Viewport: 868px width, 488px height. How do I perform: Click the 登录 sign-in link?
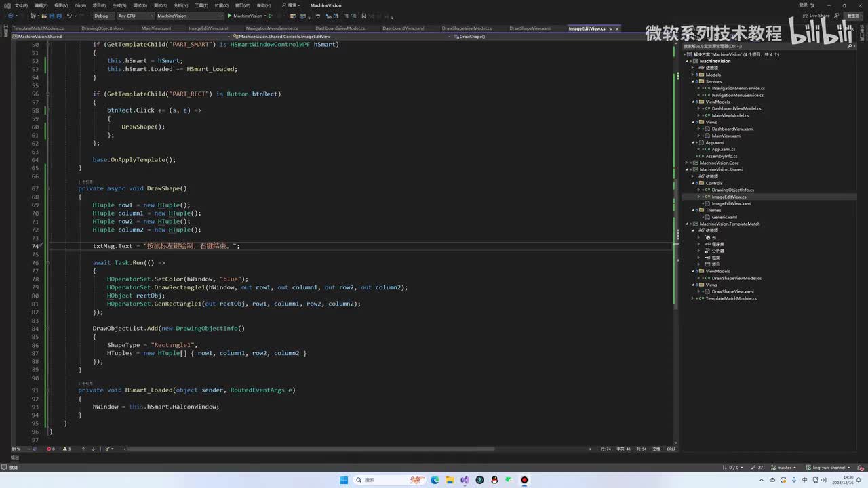(804, 5)
